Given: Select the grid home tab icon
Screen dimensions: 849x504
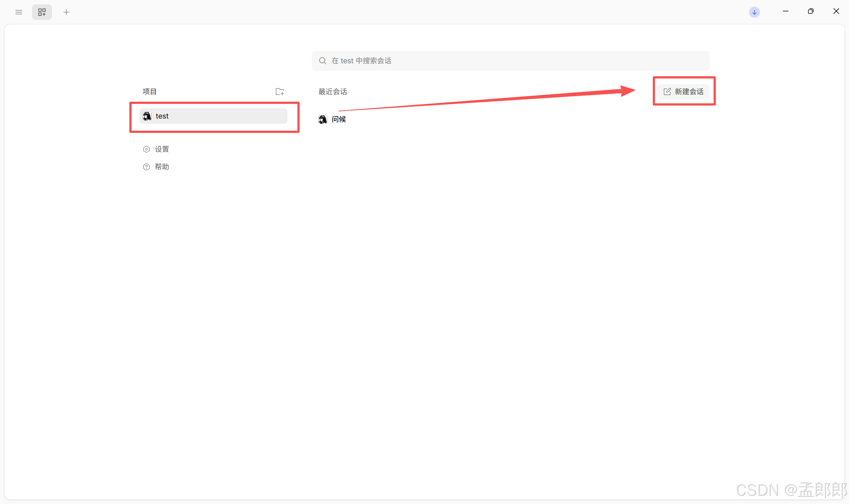Looking at the screenshot, I should pos(42,12).
